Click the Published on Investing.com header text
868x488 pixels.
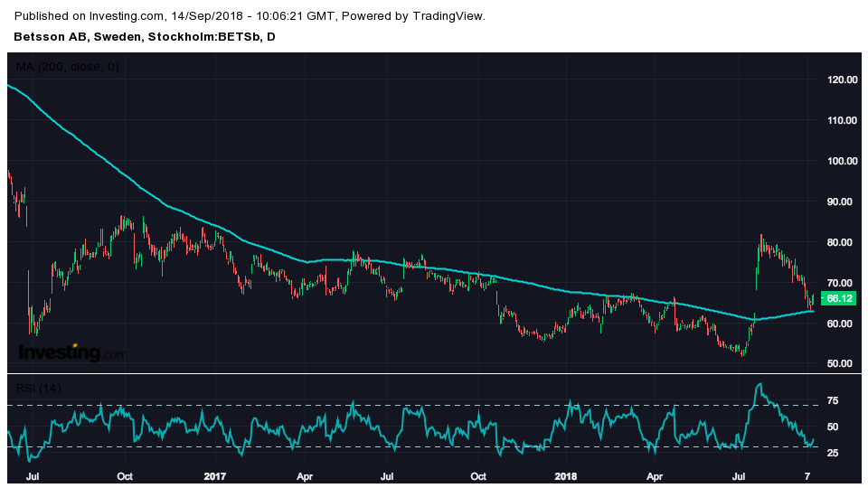250,16
